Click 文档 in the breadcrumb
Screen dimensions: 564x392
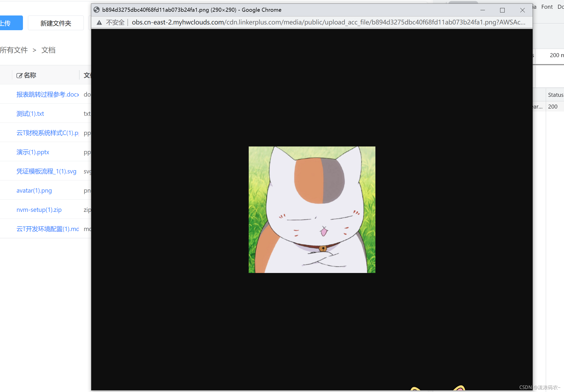click(48, 50)
